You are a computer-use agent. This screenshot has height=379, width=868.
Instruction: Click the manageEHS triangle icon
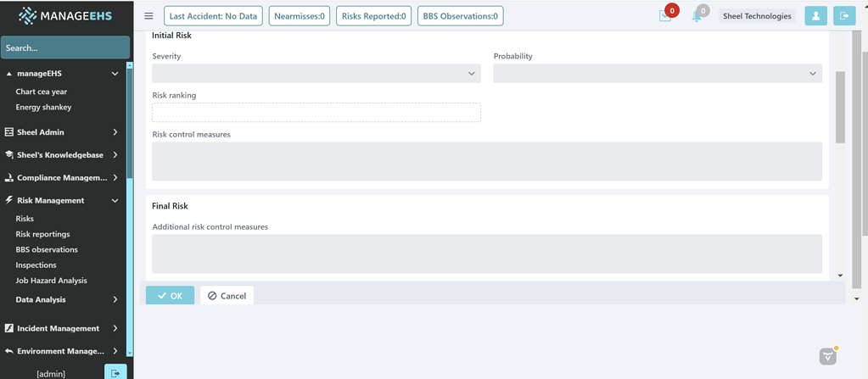coord(8,74)
